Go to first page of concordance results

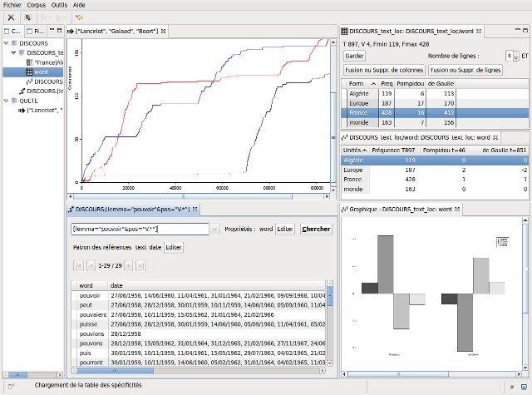(79, 265)
